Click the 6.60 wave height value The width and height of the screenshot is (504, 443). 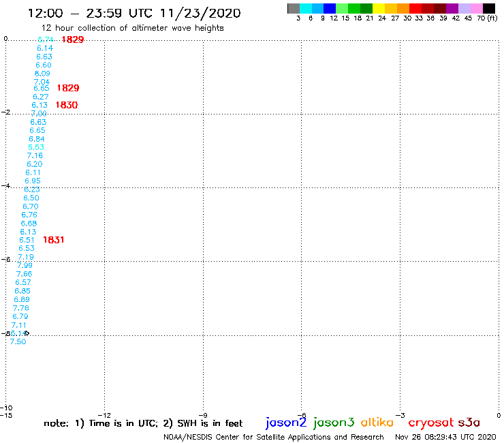[x=44, y=65]
